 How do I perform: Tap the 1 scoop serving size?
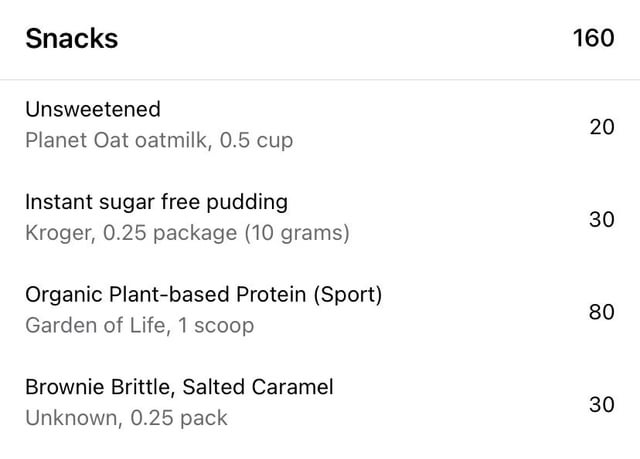tap(216, 326)
